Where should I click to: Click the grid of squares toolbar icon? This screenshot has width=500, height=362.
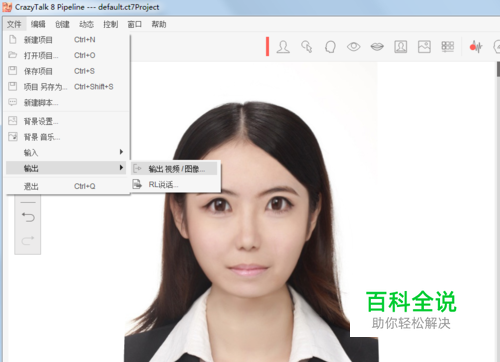click(x=448, y=47)
